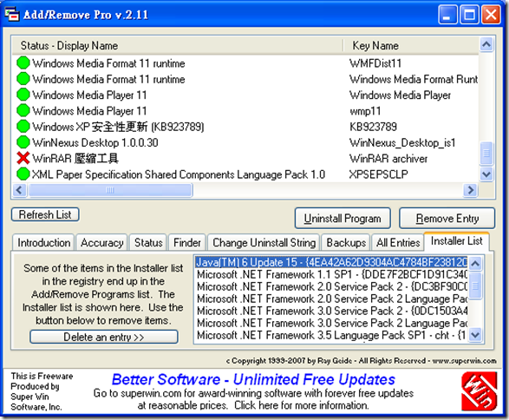Click the 'Click here for more information' text

click(302, 405)
